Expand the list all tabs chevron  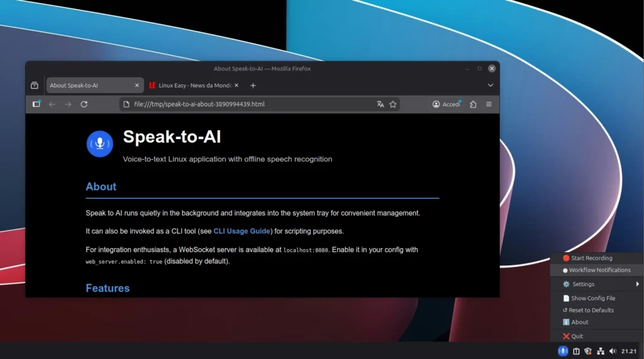coord(491,85)
